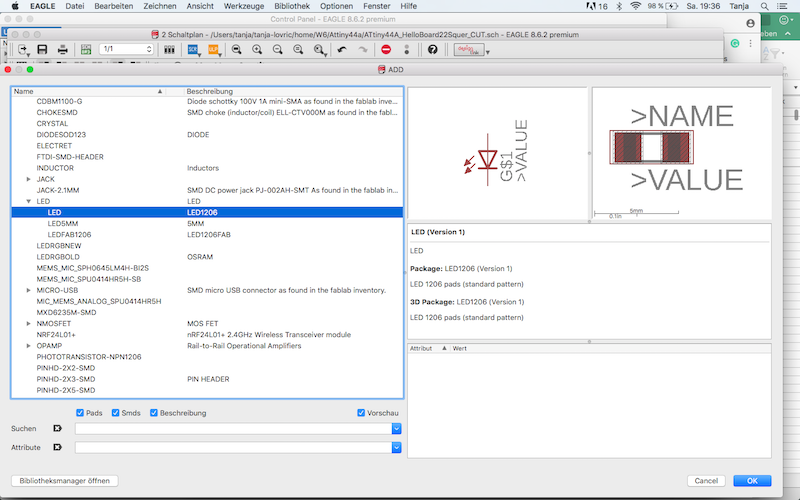The width and height of the screenshot is (800, 500).
Task: Uncheck the Beschreibung checkbox
Action: click(154, 413)
